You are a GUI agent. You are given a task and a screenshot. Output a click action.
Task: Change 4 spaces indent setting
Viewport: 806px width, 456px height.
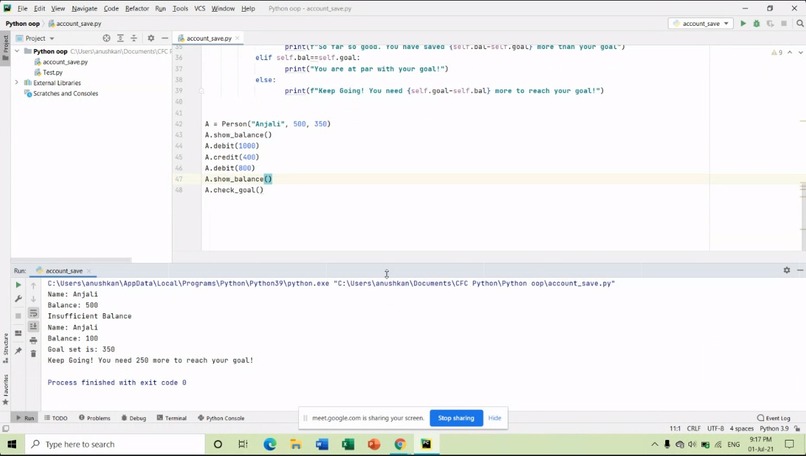(742, 428)
